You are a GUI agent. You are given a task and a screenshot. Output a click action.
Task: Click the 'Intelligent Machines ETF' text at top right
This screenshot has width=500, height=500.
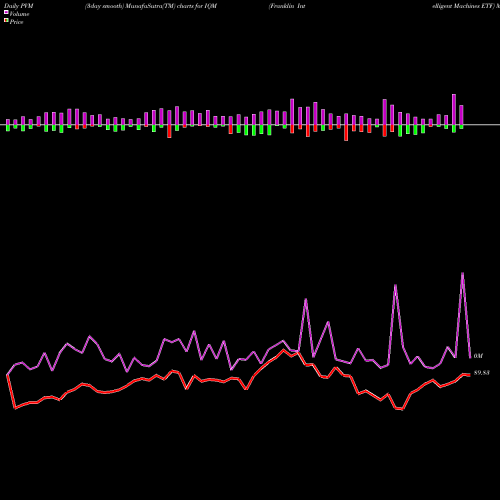tap(463, 6)
